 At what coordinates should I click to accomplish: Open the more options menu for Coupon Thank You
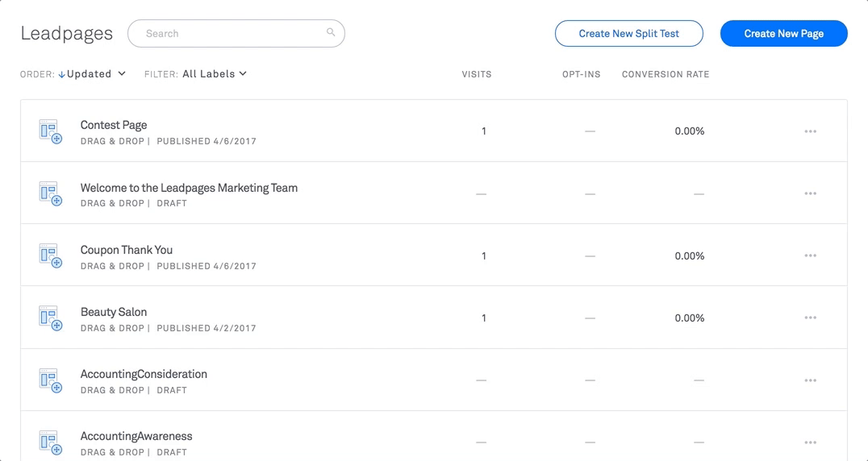pos(811,256)
